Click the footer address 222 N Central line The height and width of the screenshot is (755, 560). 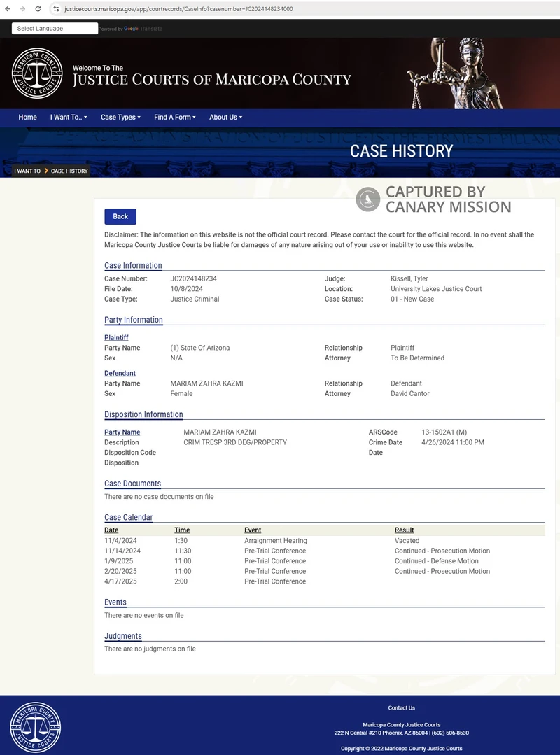(x=402, y=733)
